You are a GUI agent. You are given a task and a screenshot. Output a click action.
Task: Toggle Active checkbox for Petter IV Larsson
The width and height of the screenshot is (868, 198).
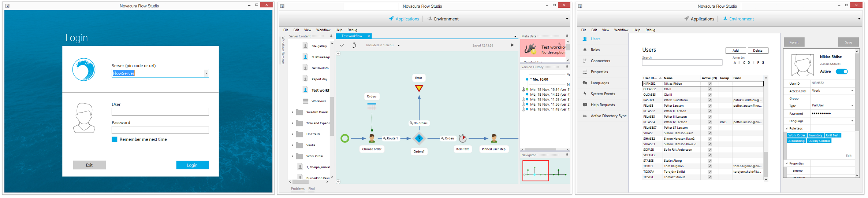pos(709,122)
